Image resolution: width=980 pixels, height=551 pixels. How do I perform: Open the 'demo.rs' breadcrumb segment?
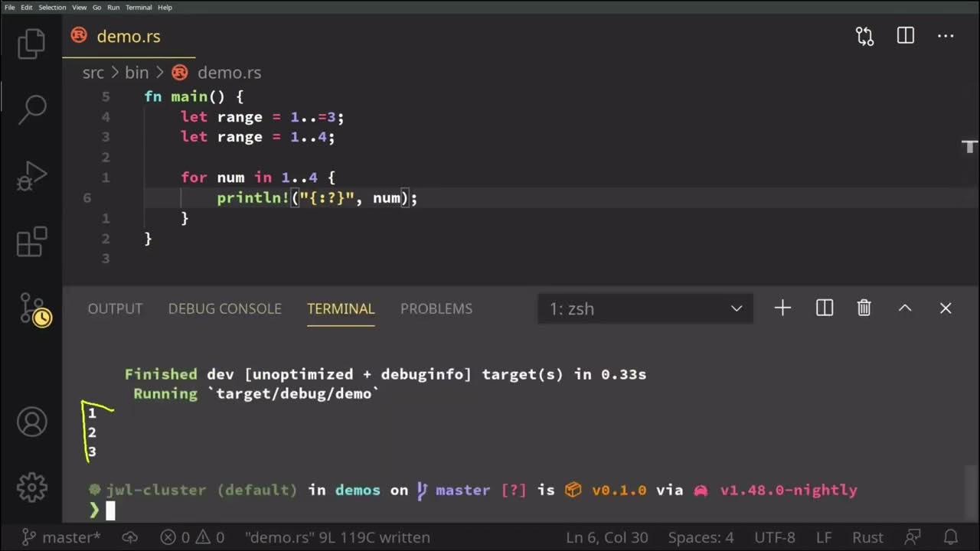click(229, 73)
